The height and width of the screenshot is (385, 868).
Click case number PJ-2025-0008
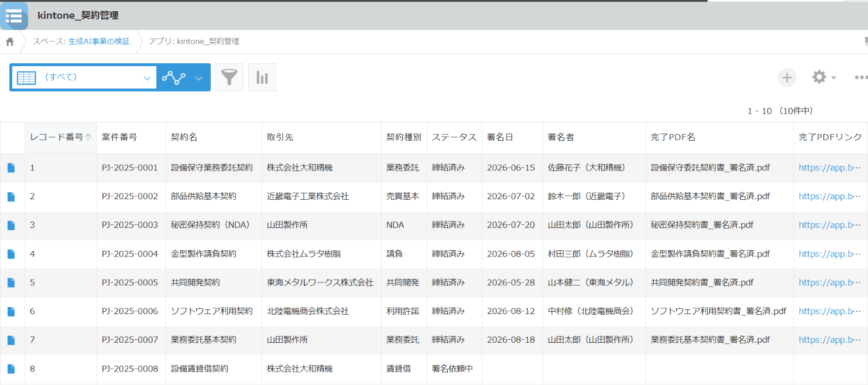click(130, 369)
